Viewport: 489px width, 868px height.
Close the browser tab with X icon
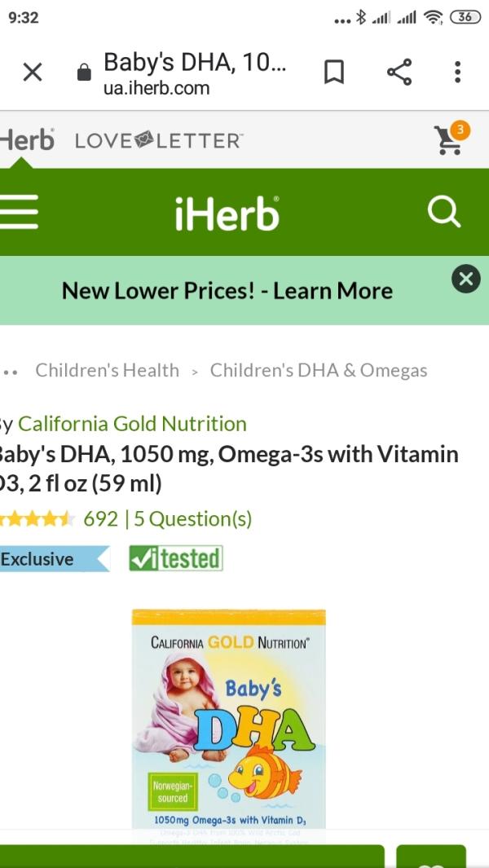coord(33,72)
